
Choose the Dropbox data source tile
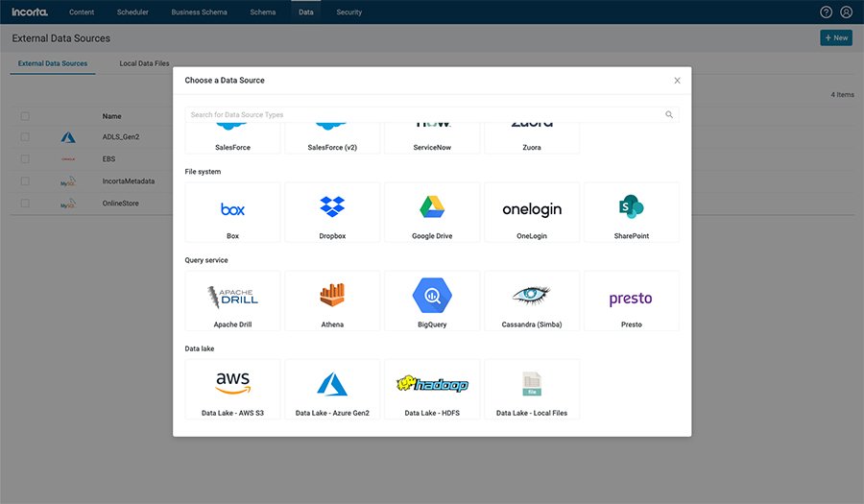(x=332, y=212)
